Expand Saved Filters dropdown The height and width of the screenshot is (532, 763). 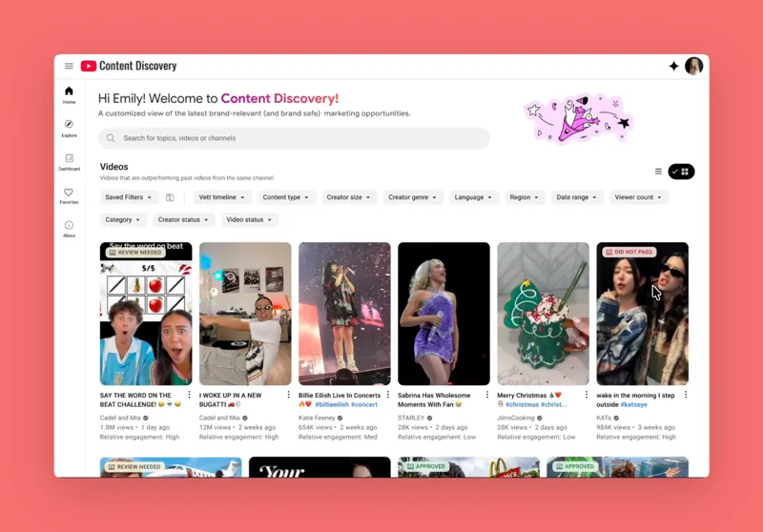pos(129,197)
